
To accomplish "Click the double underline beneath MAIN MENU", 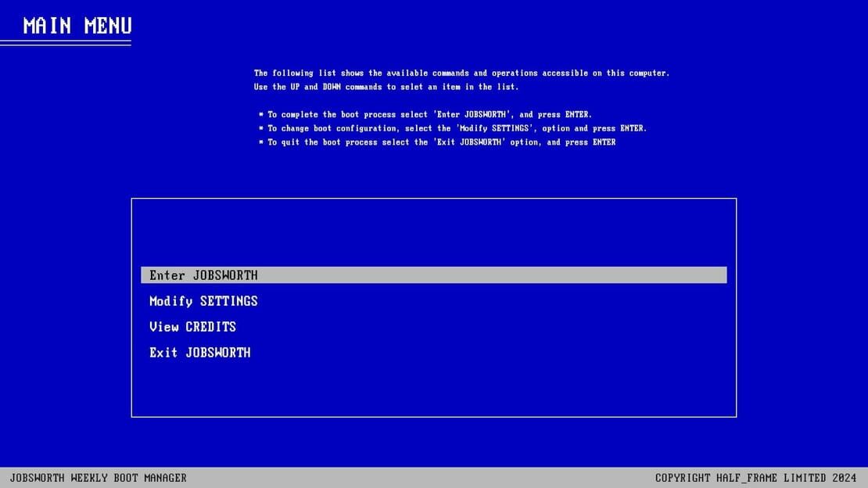I will pyautogui.click(x=66, y=43).
